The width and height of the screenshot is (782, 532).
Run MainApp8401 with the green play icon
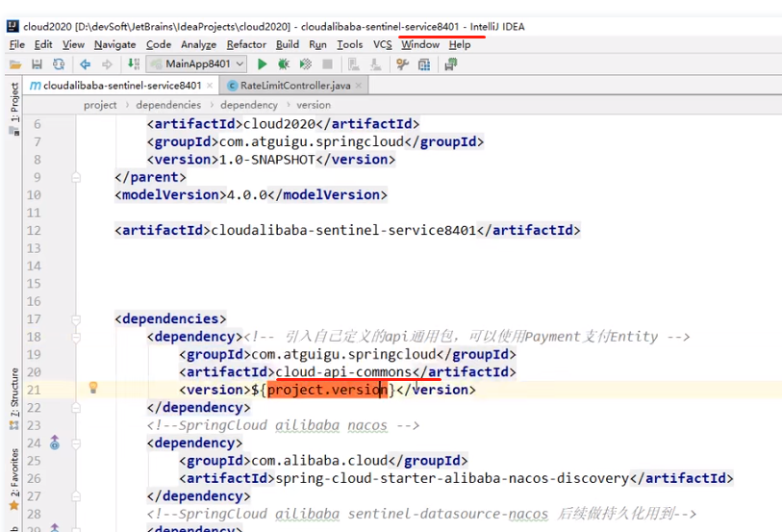(262, 64)
